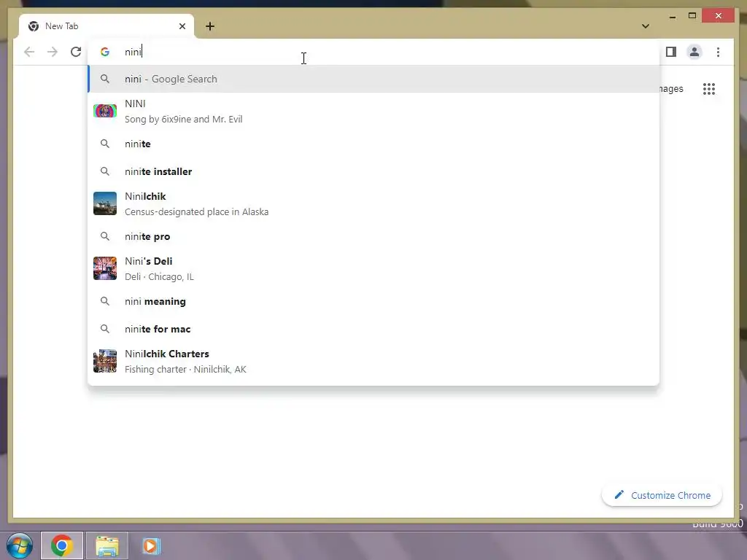Reload the page with the refresh icon
The width and height of the screenshot is (747, 560).
(x=76, y=52)
